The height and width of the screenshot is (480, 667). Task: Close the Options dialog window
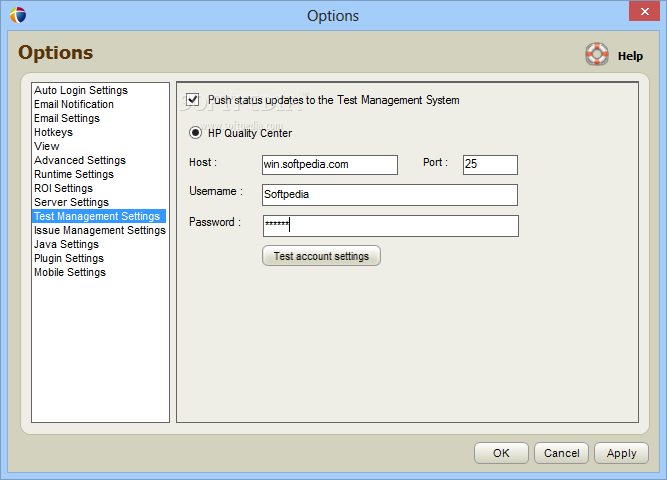point(644,11)
